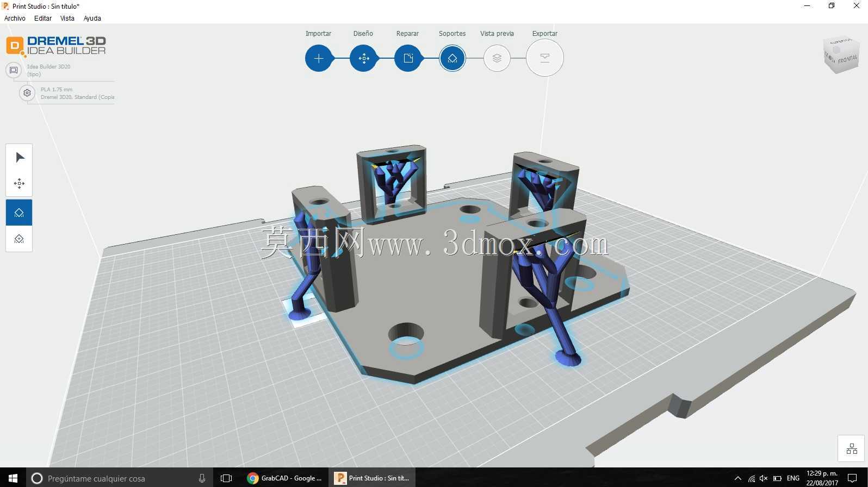The width and height of the screenshot is (868, 487).
Task: Open the Vista menu
Action: pos(67,18)
